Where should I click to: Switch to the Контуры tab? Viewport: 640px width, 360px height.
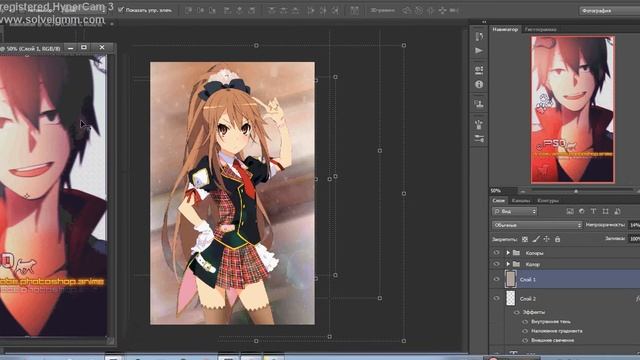548,200
